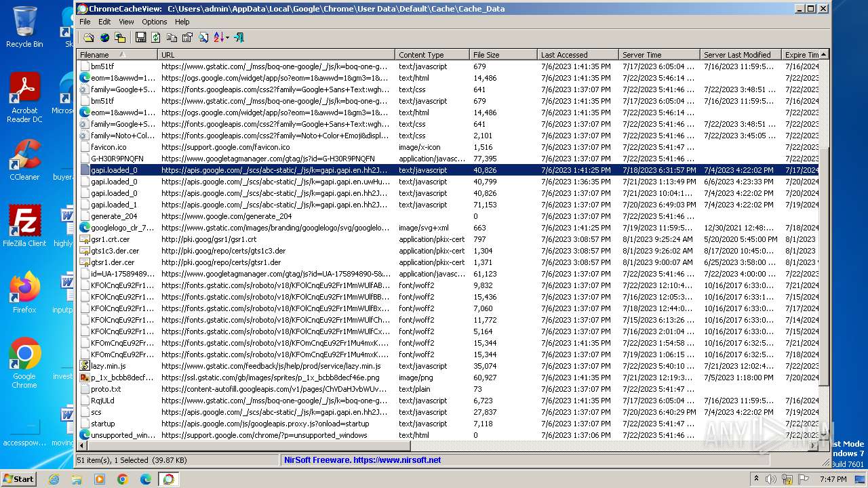Open the Start menu button
This screenshot has height=488, width=868.
pyautogui.click(x=18, y=479)
